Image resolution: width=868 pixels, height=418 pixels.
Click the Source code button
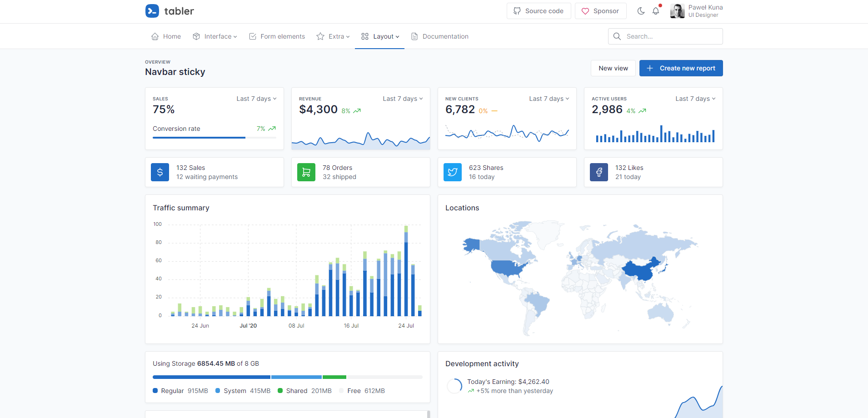539,11
